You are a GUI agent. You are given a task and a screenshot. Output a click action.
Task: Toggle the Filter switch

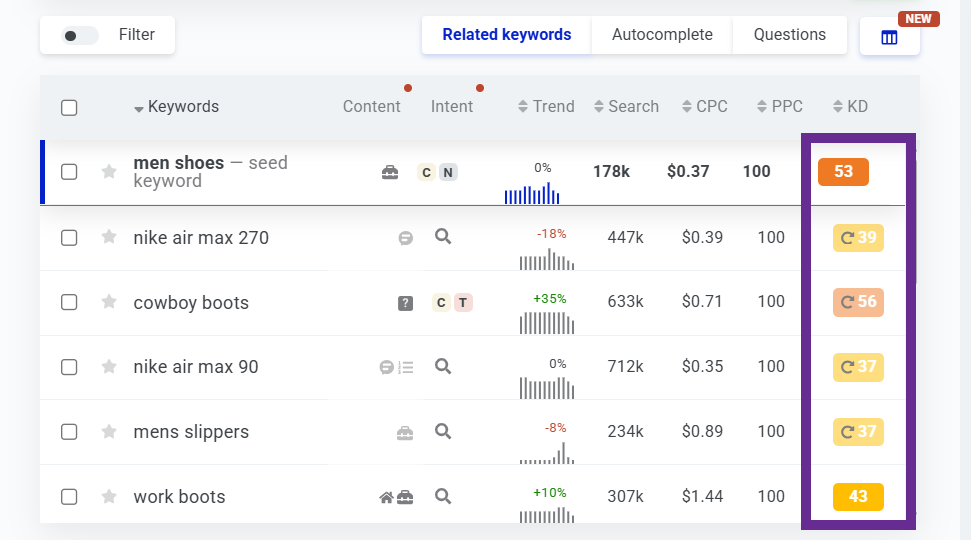pos(80,35)
